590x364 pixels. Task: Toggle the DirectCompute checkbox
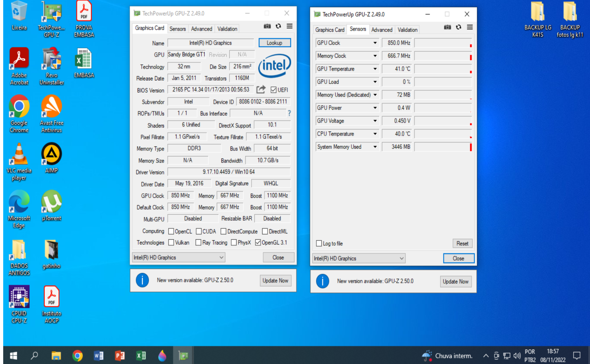pyautogui.click(x=224, y=231)
